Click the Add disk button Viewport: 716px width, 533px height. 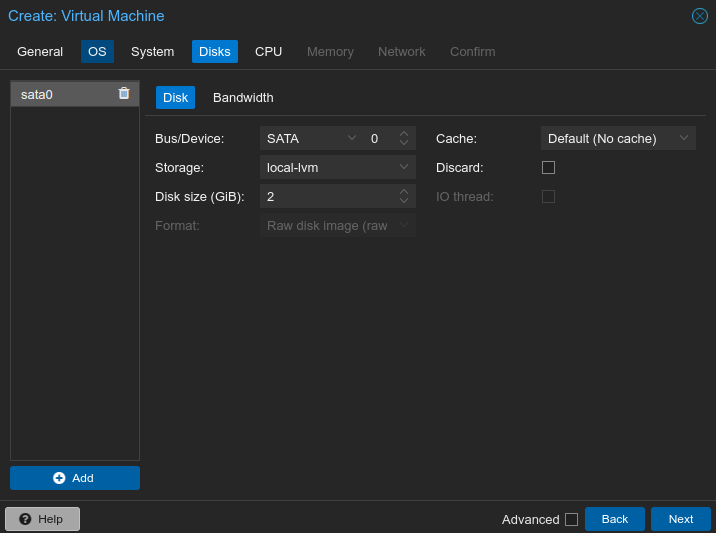pos(75,478)
